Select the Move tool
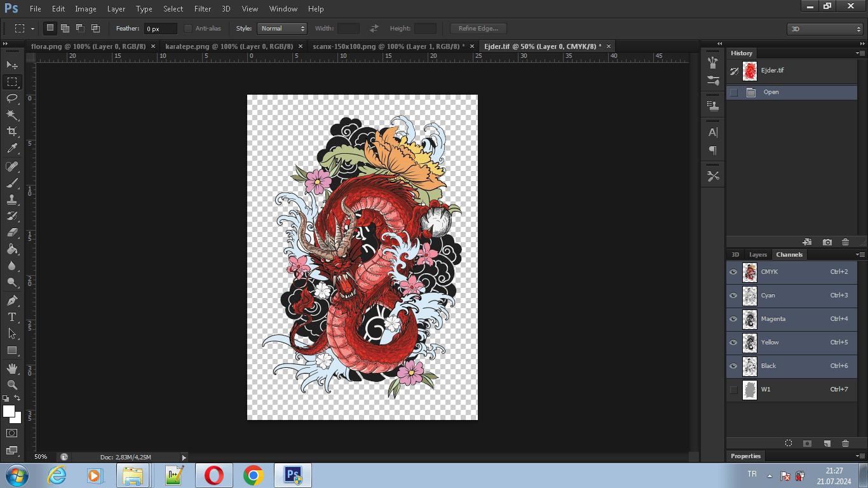The width and height of the screenshot is (868, 488). (11, 65)
